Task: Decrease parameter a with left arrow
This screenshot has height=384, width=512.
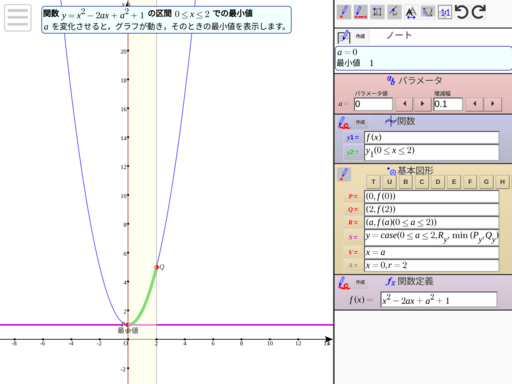Action: pyautogui.click(x=404, y=104)
